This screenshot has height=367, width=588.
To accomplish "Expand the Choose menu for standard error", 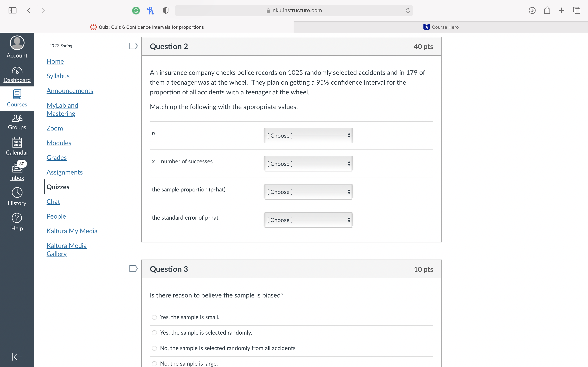I will pos(308,220).
